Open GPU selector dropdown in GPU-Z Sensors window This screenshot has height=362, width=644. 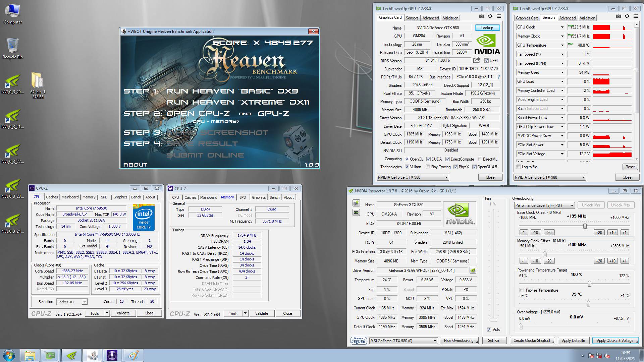coord(549,177)
